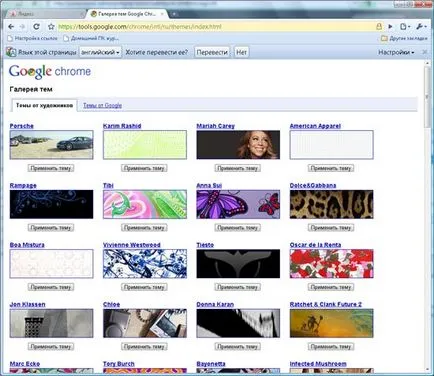Open the Bayonetta theme link
434x376 pixels.
coord(211,364)
